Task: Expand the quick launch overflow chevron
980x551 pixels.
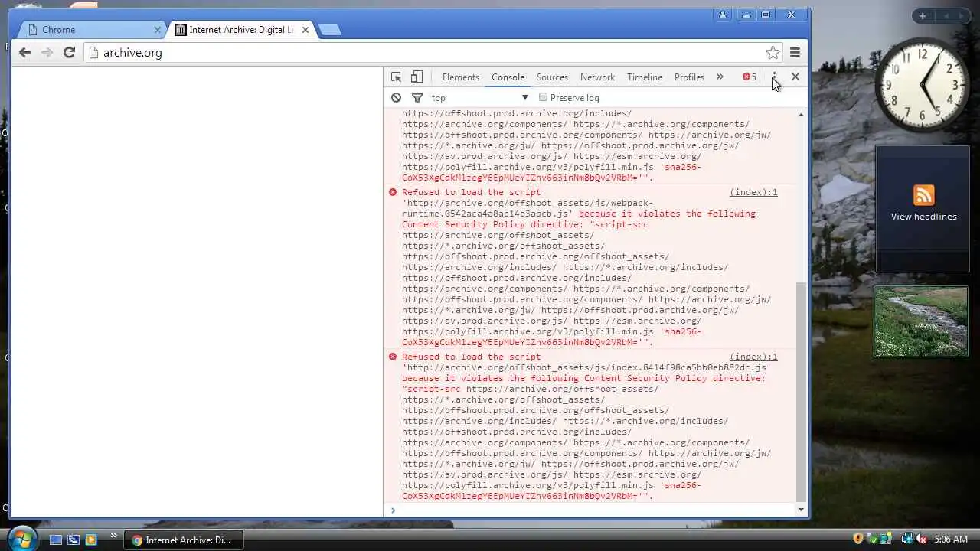Action: pyautogui.click(x=114, y=536)
